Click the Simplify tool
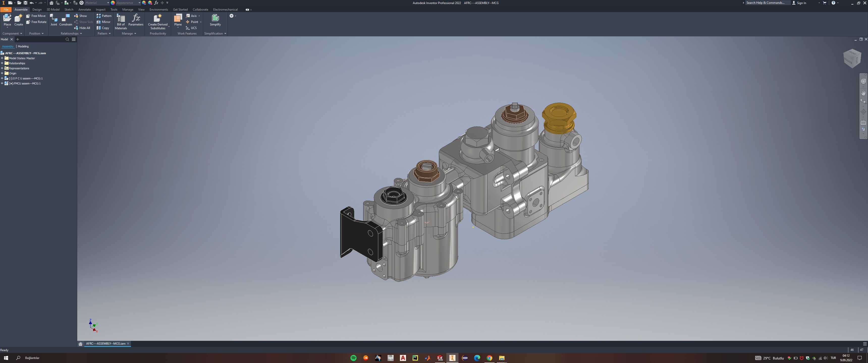The image size is (868, 363). click(215, 20)
